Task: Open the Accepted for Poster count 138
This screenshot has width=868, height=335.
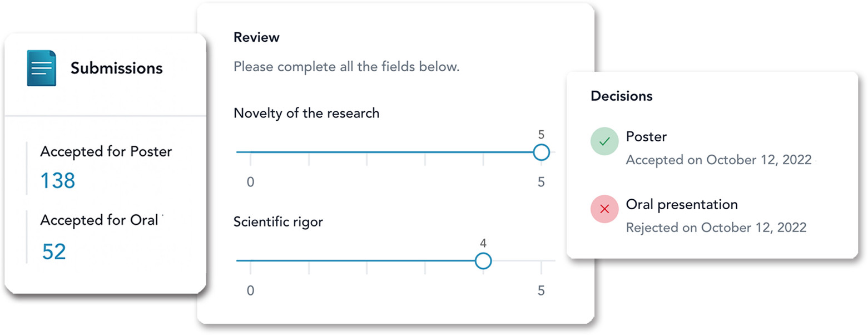Action: point(58,181)
